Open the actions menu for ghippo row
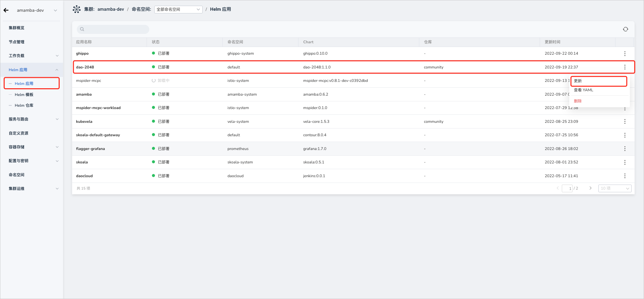 click(x=625, y=54)
